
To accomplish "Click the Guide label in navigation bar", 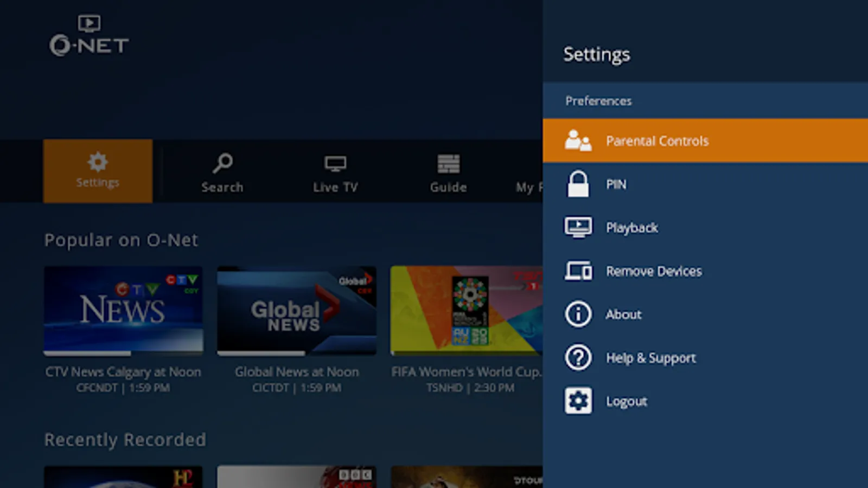I will 449,187.
